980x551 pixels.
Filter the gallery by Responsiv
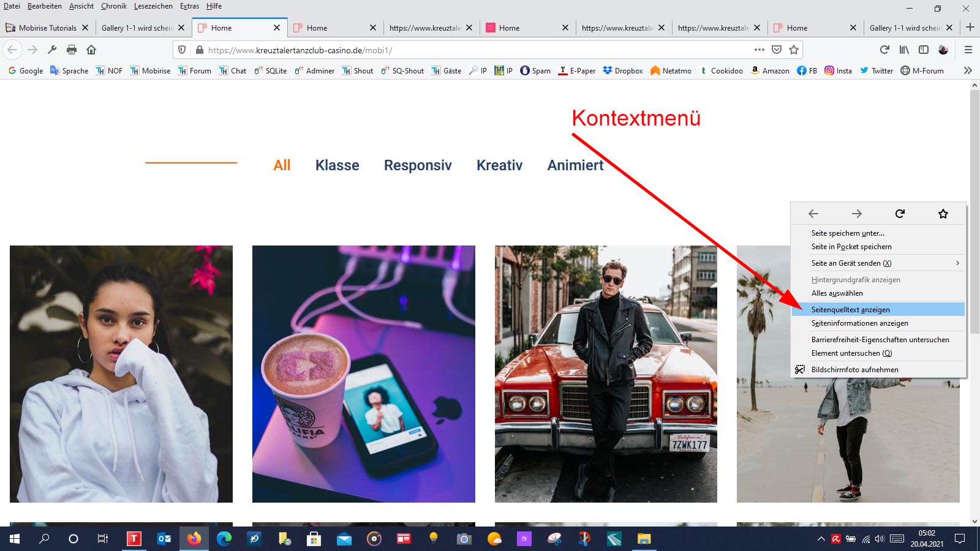pos(418,165)
